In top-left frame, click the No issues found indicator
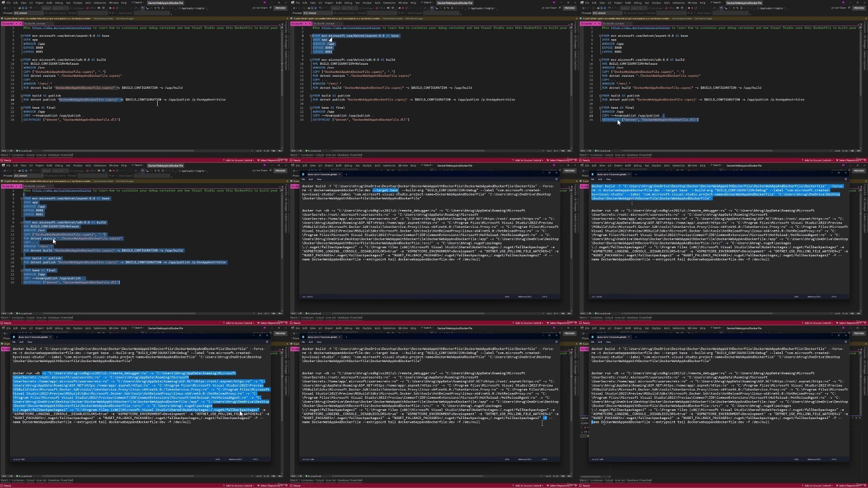 pyautogui.click(x=24, y=151)
